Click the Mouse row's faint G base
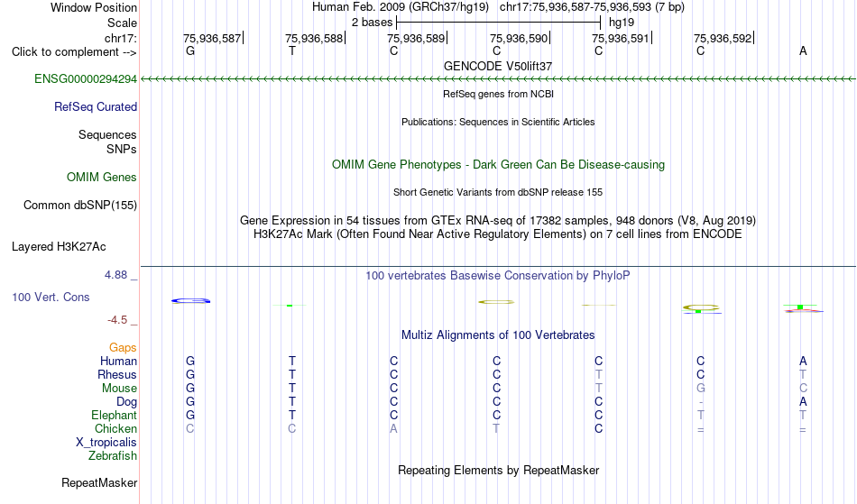Image resolution: width=857 pixels, height=504 pixels. pos(701,389)
